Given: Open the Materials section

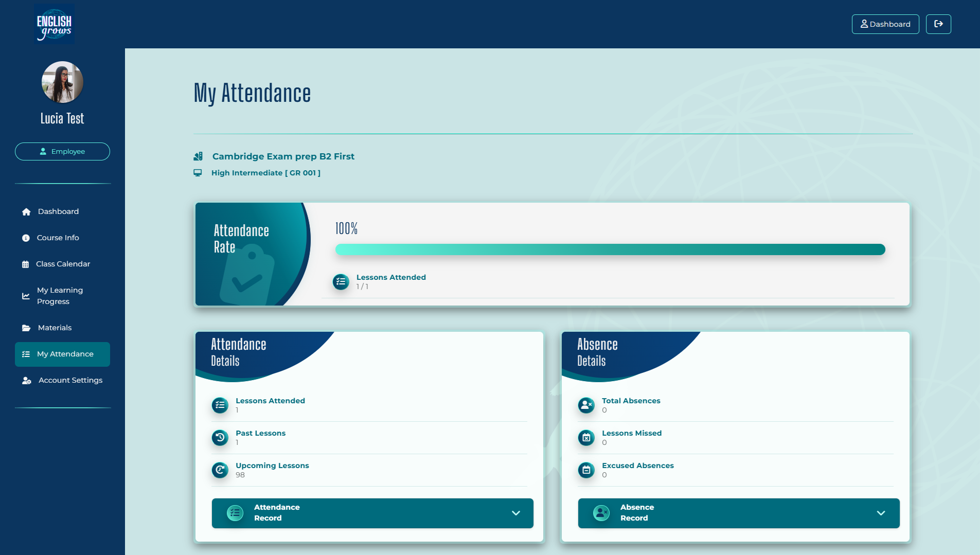Looking at the screenshot, I should (x=62, y=328).
